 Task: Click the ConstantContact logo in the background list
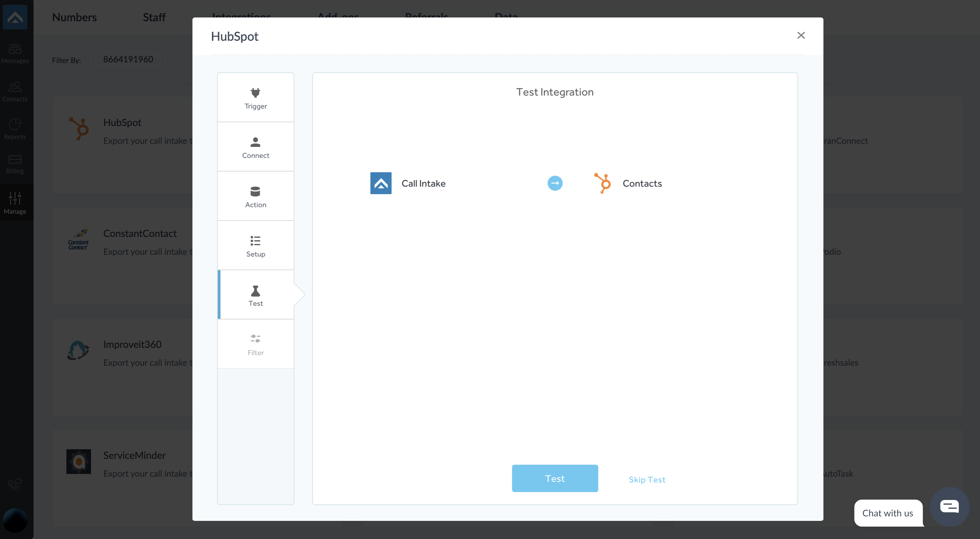pos(78,239)
